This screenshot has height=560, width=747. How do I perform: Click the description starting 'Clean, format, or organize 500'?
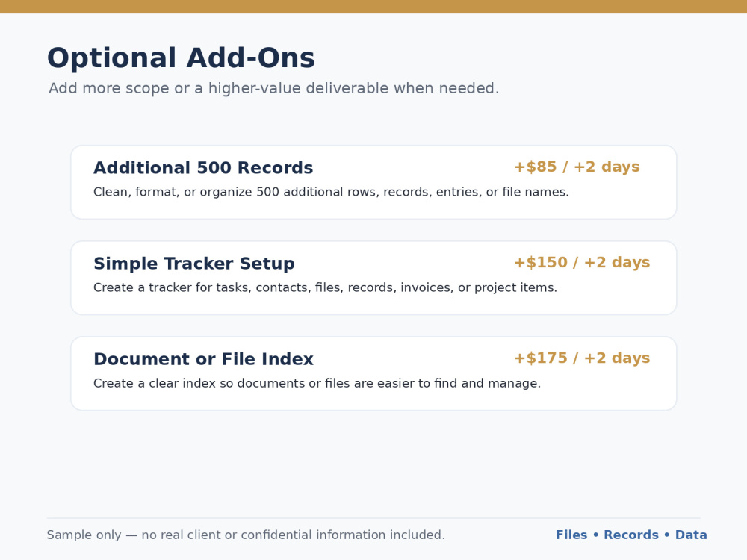pos(331,192)
